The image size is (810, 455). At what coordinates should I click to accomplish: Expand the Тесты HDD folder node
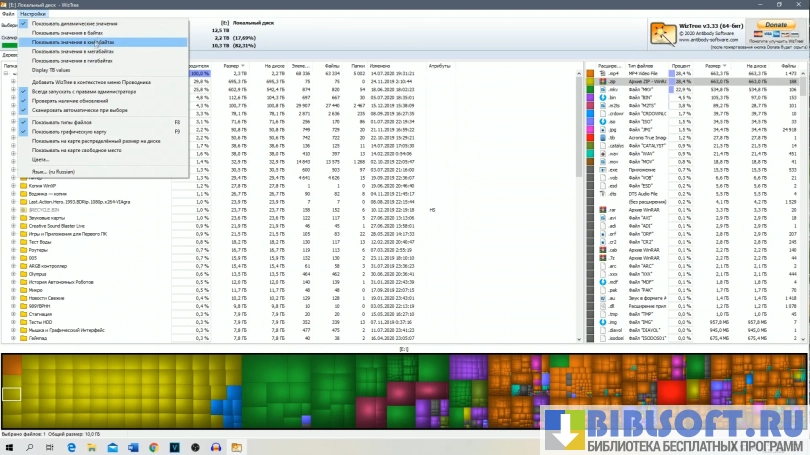point(13,322)
